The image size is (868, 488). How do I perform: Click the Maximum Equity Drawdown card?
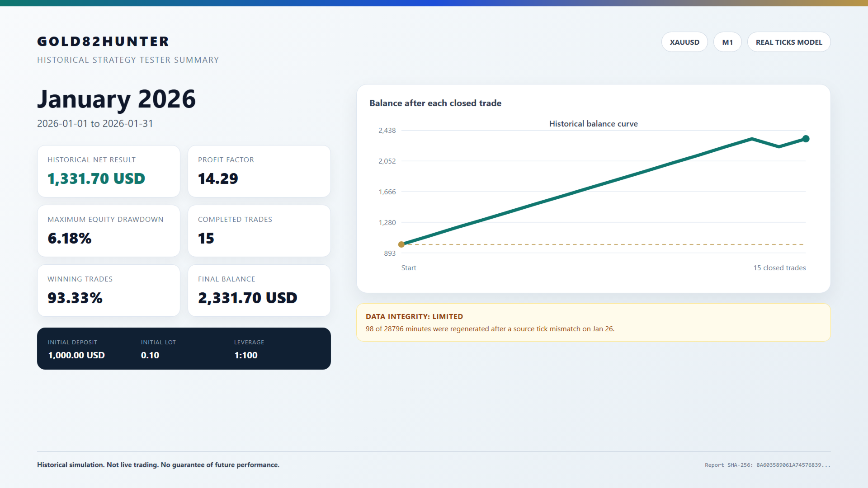point(108,231)
